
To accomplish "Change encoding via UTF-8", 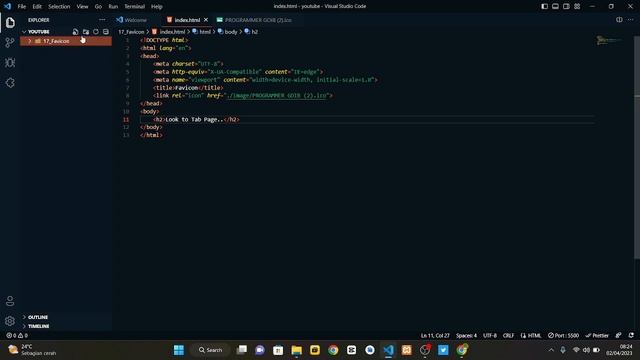I will click(x=490, y=335).
